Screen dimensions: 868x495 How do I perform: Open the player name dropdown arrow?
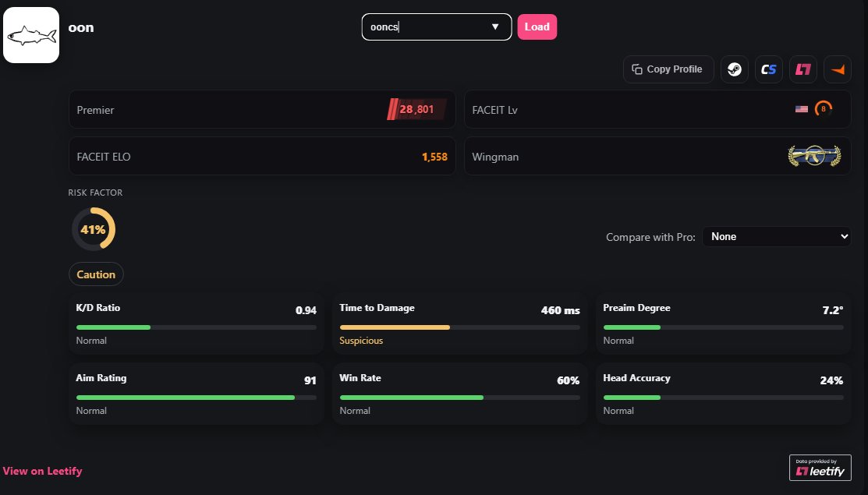495,27
